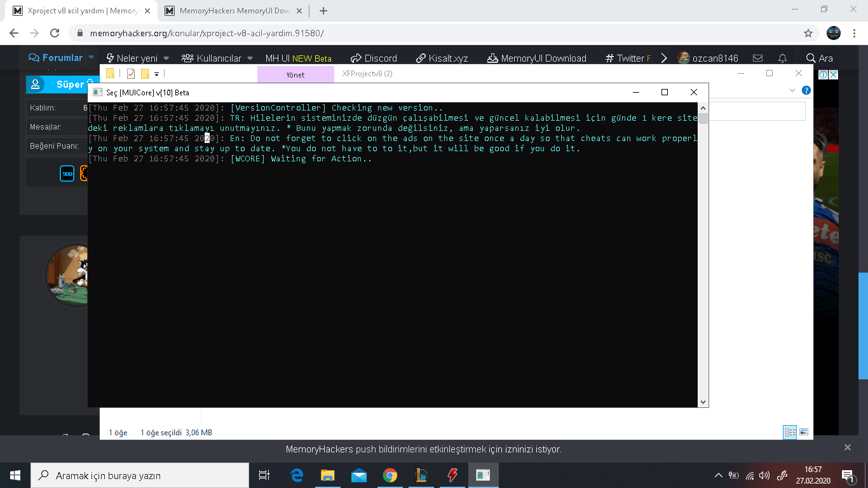Go forward in Chrome
868x488 pixels.
pos(34,33)
